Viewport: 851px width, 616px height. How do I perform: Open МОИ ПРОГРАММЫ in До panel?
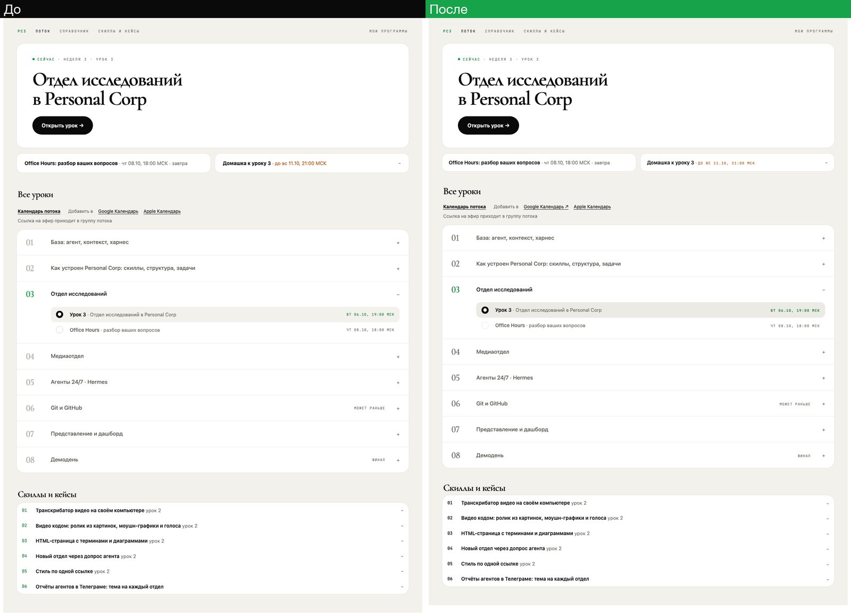click(x=388, y=31)
